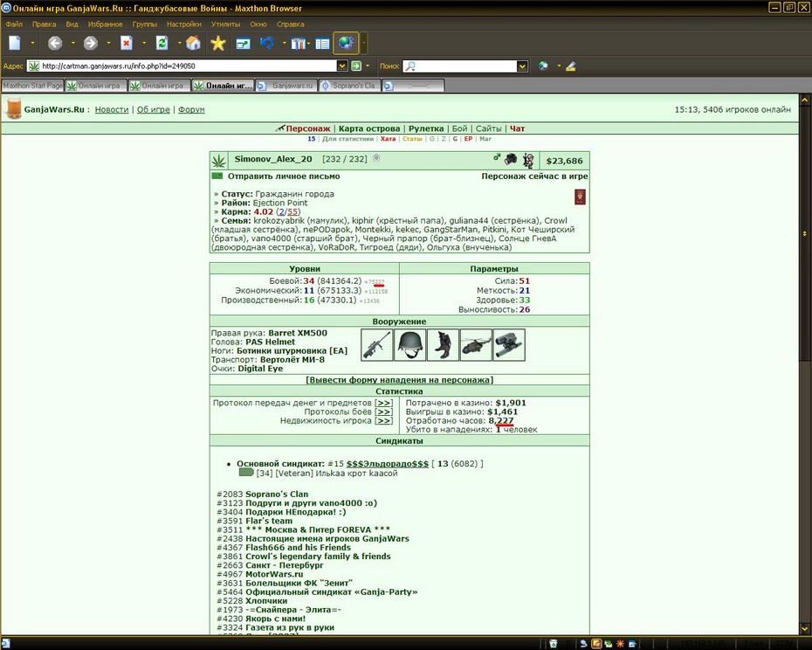Screen dimensions: 812x650
Task: Open forward button history dropdown arrow
Action: [108, 43]
